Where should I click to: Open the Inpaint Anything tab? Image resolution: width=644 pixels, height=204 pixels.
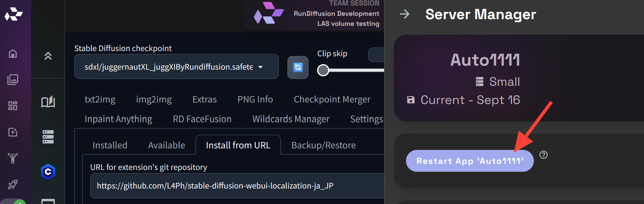[118, 119]
